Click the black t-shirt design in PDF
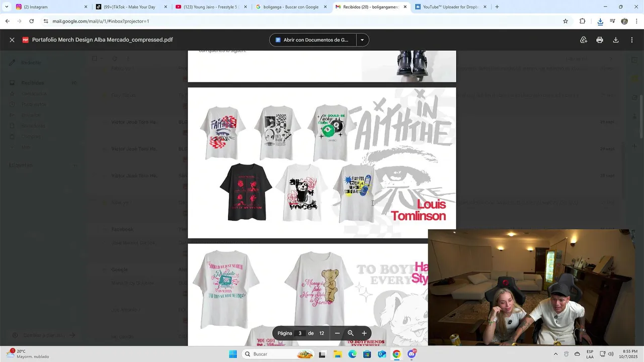The width and height of the screenshot is (644, 362). [246, 192]
